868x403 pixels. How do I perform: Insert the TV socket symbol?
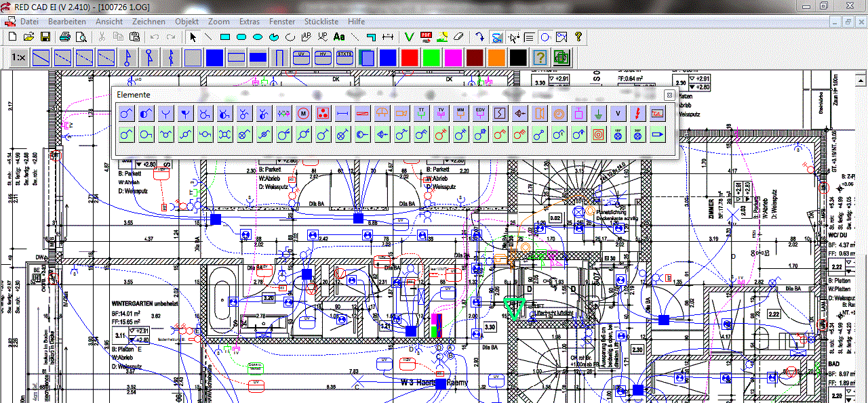coord(441,113)
